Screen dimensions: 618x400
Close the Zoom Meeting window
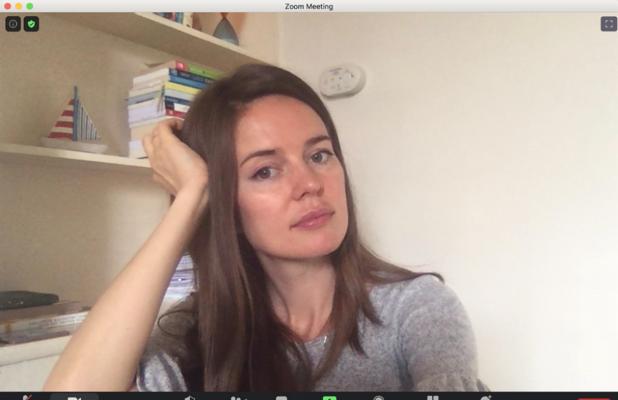[x=7, y=6]
